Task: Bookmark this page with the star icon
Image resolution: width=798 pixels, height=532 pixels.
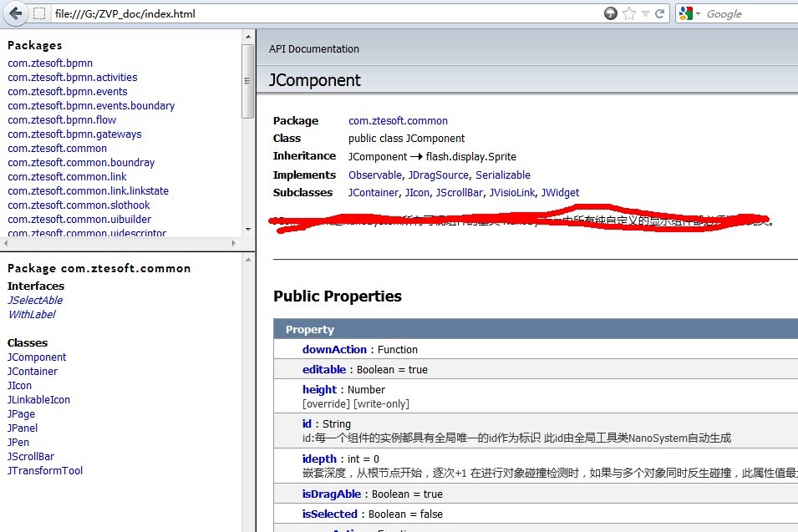Action: click(629, 13)
